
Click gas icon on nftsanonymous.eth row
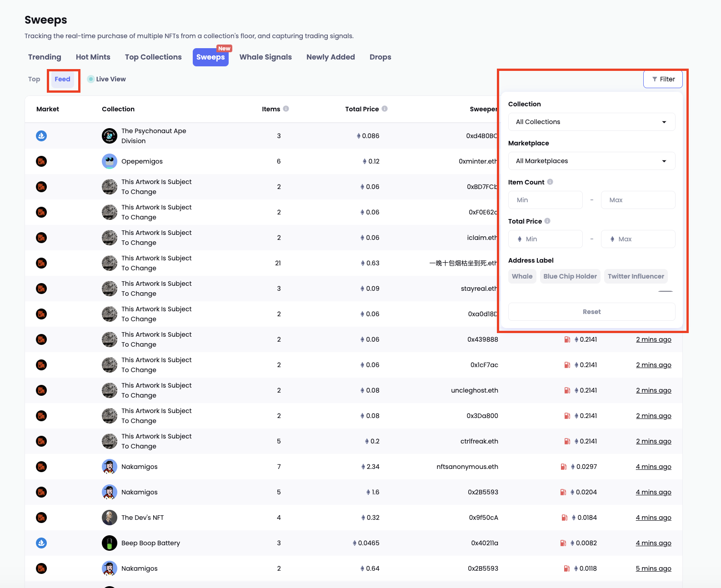(564, 467)
